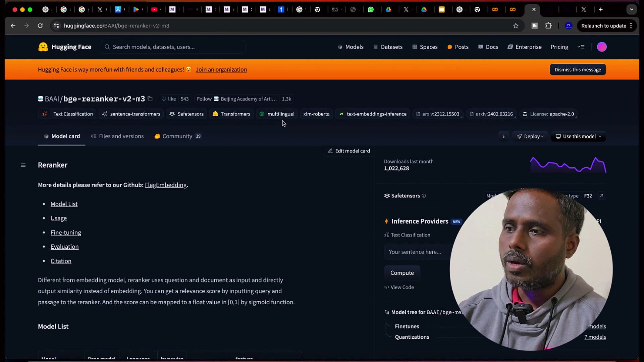
Task: Open the sentence-transformers tag
Action: pos(131,114)
